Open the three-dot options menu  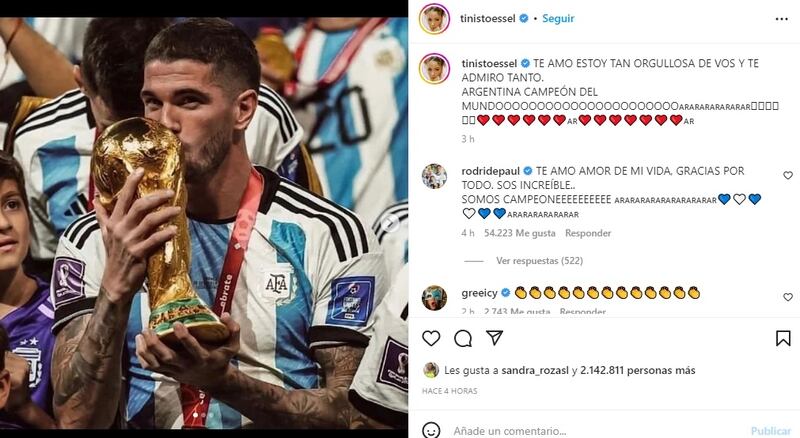(x=782, y=19)
